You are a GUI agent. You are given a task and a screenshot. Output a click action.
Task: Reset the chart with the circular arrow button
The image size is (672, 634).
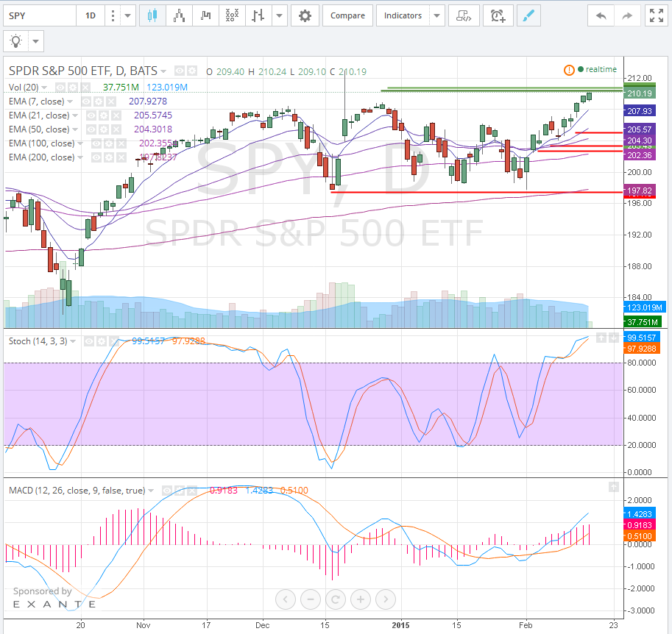click(336, 599)
